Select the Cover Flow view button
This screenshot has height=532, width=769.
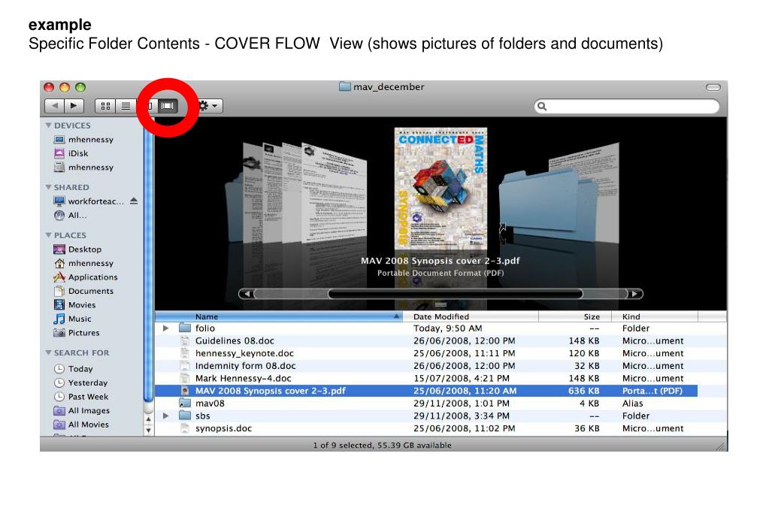click(x=168, y=106)
